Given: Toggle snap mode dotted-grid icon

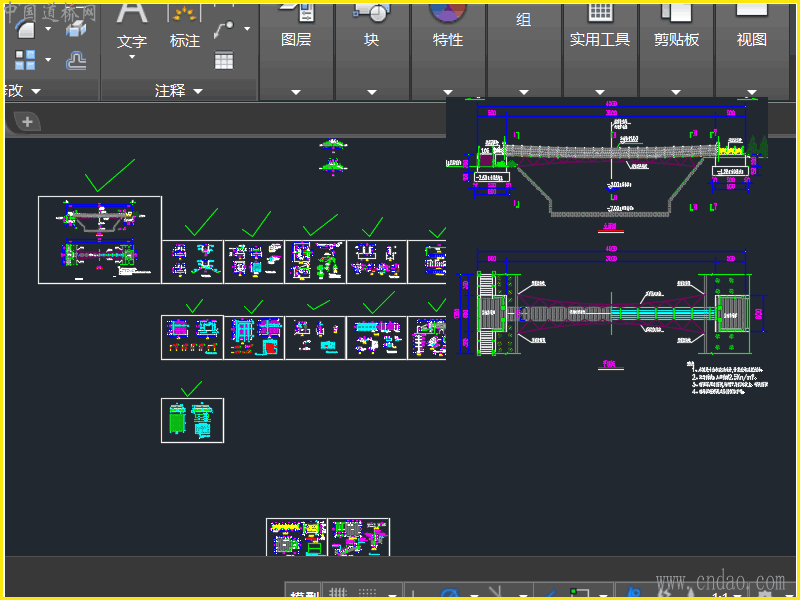Looking at the screenshot, I should click(367, 592).
